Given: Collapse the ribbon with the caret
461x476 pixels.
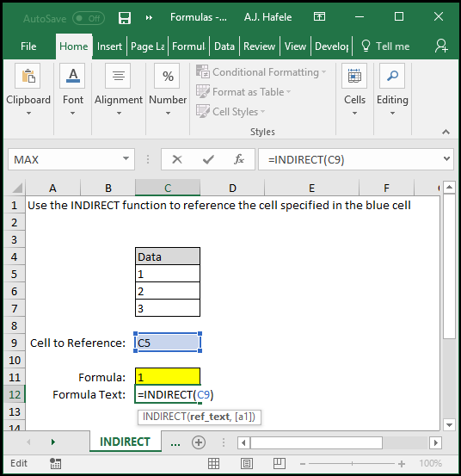Looking at the screenshot, I should click(x=446, y=132).
